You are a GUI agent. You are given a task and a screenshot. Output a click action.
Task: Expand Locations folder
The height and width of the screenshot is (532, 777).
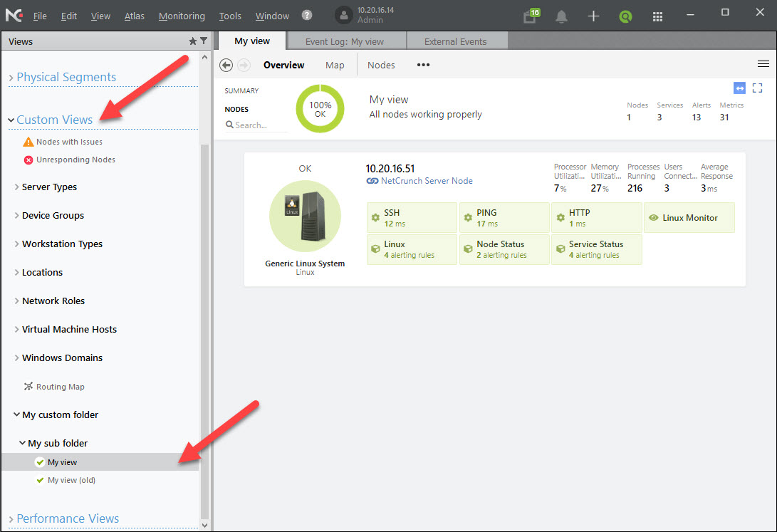(x=16, y=273)
